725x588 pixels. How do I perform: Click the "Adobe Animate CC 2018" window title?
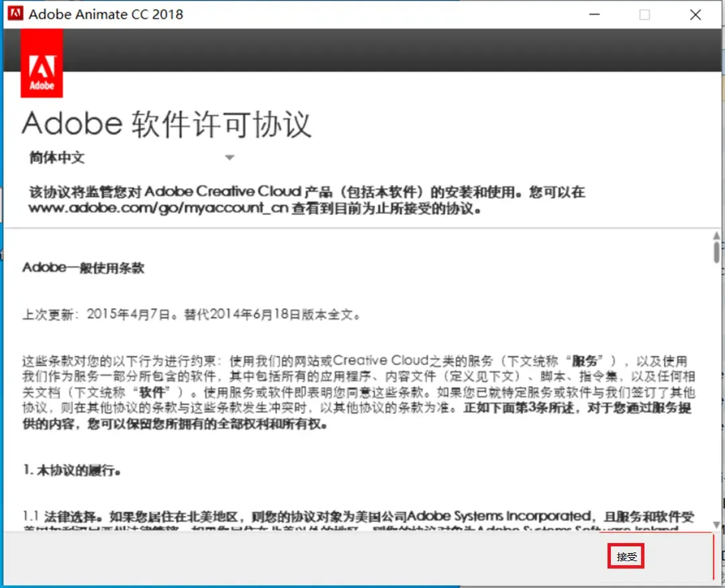(106, 14)
